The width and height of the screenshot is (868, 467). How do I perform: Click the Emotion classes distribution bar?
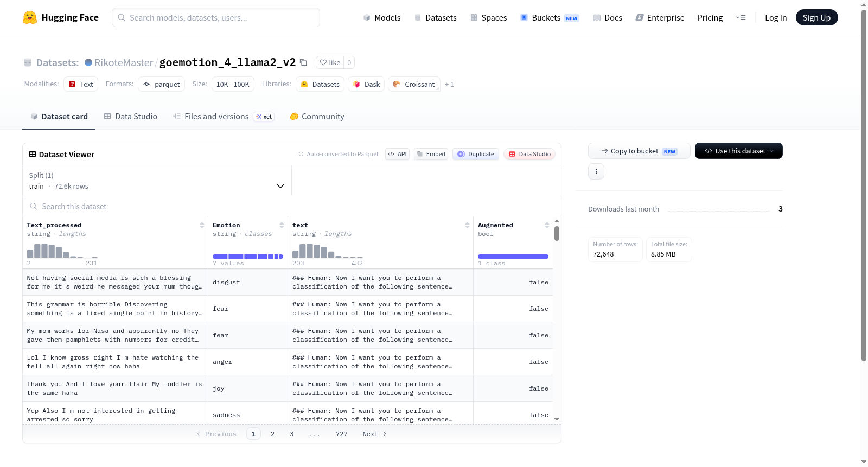(x=248, y=256)
